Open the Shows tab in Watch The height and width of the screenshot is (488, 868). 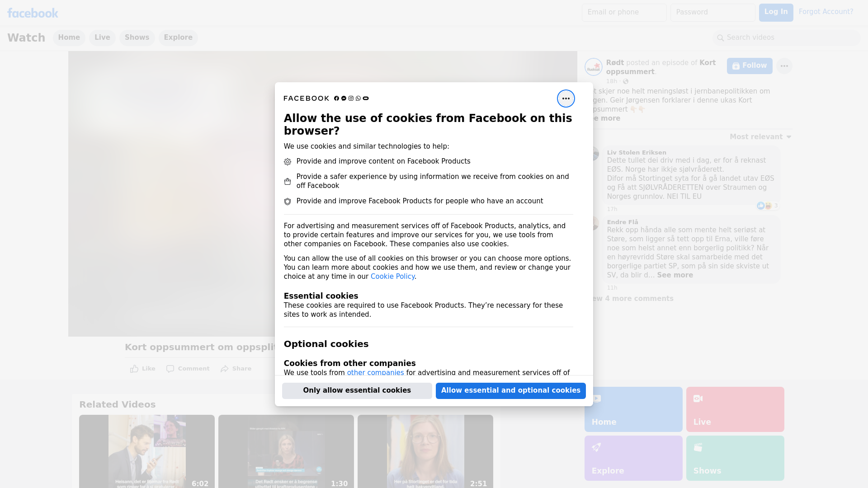click(137, 38)
